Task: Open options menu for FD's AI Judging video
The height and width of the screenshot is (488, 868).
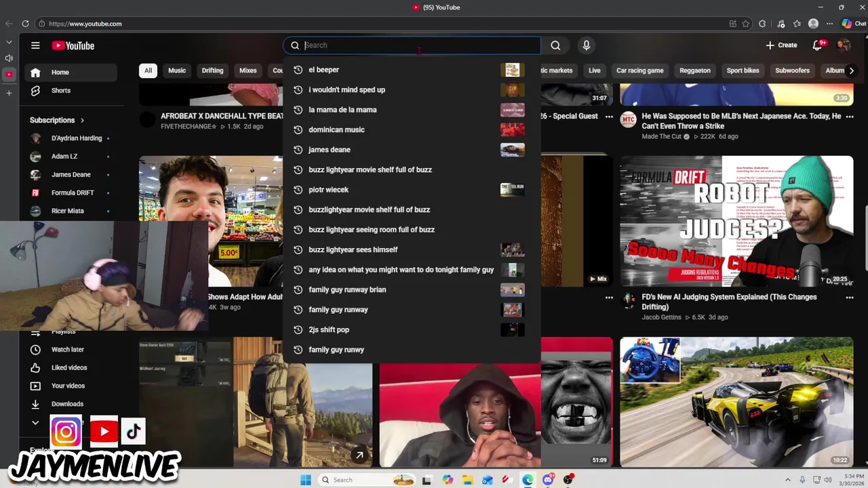Action: pos(850,298)
